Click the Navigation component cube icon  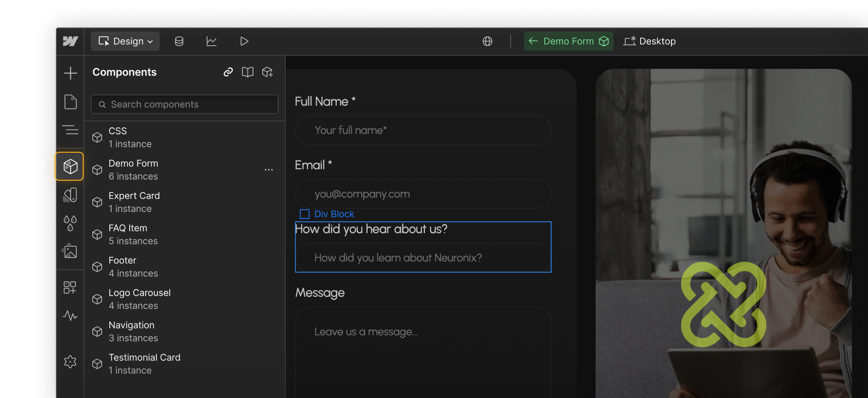click(97, 332)
